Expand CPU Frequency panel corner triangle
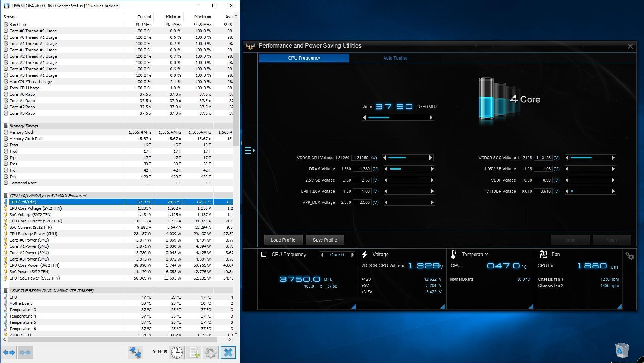The height and width of the screenshot is (363, 644). [354, 306]
